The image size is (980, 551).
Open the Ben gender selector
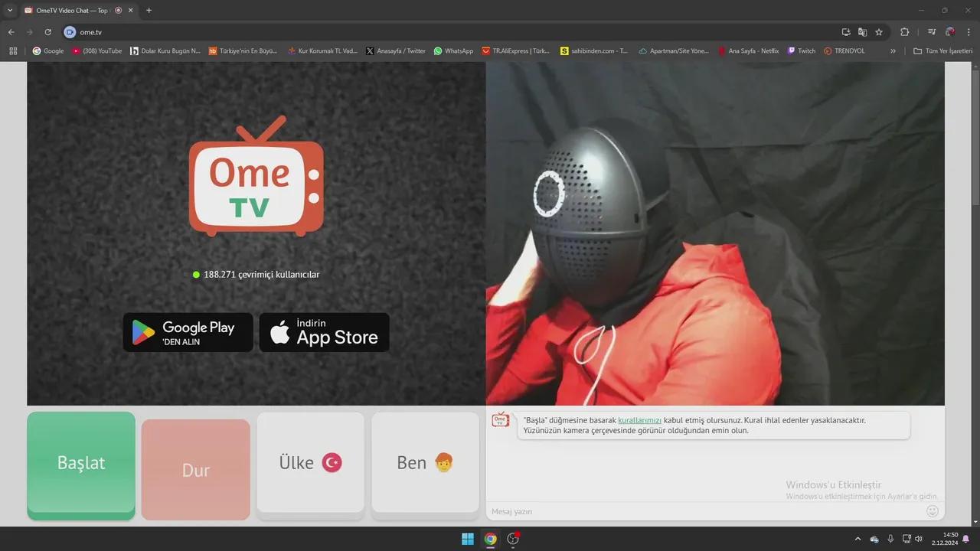click(426, 462)
